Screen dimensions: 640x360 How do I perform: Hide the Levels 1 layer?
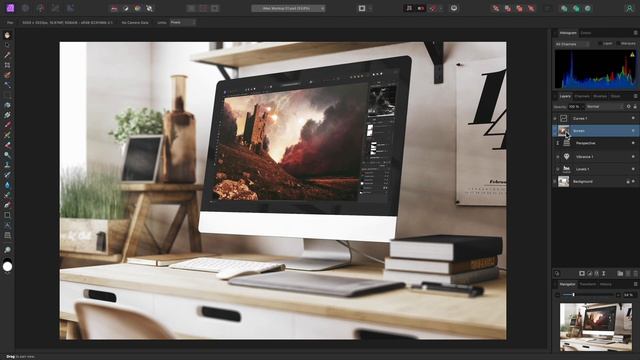633,169
